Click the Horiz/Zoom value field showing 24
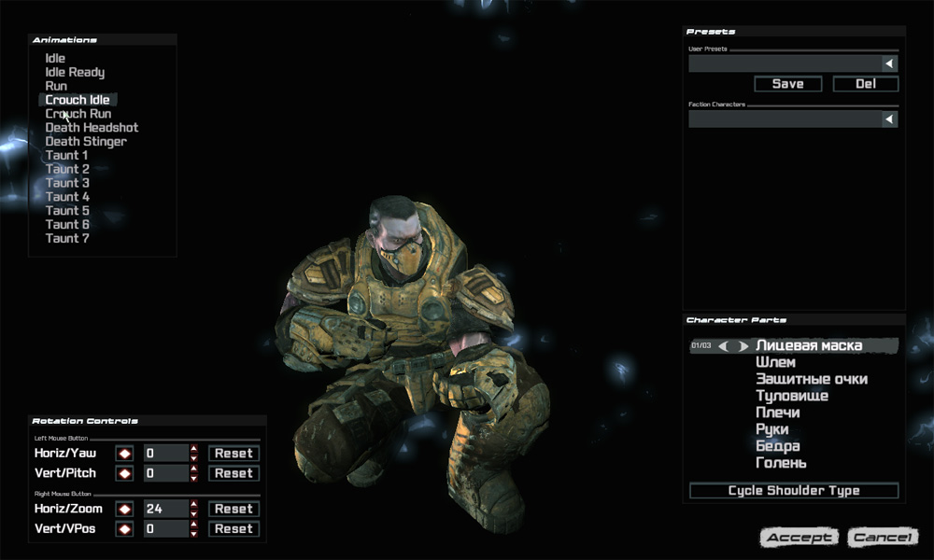Image resolution: width=934 pixels, height=560 pixels. pyautogui.click(x=166, y=509)
